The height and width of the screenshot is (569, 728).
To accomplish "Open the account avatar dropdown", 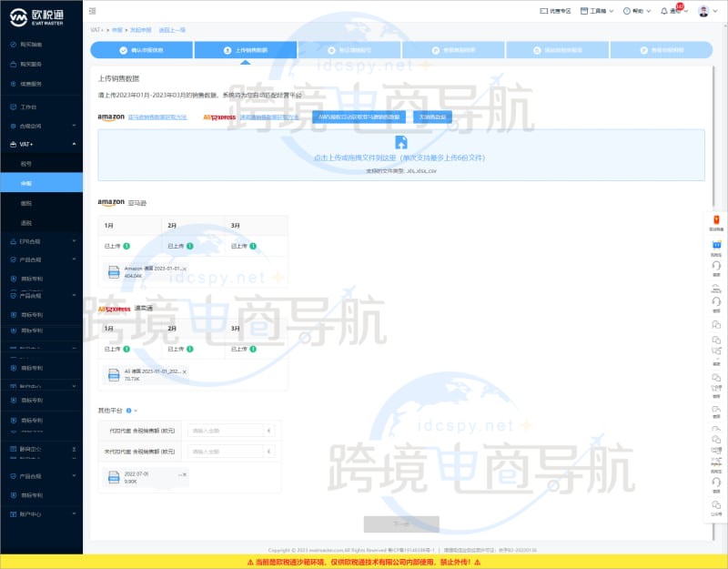I will point(703,11).
